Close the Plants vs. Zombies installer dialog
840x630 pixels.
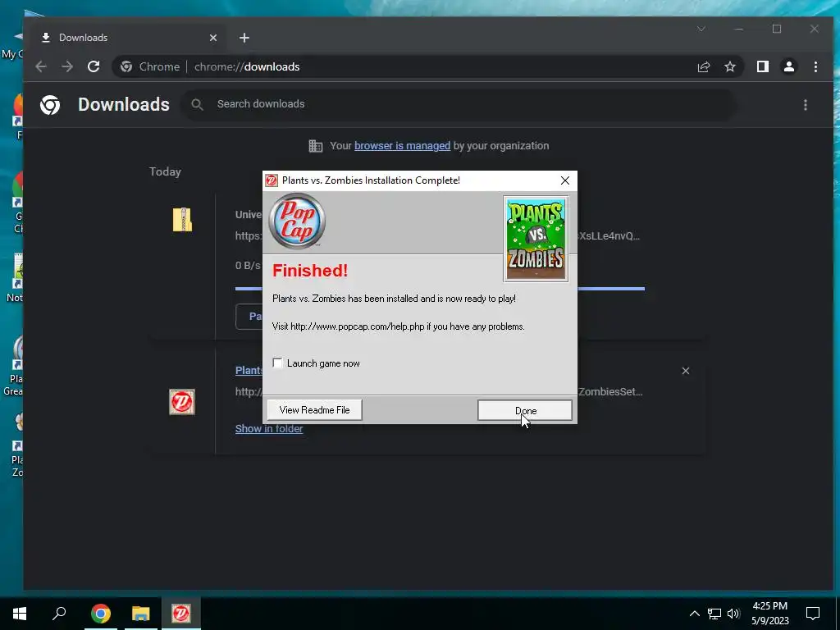coord(564,180)
